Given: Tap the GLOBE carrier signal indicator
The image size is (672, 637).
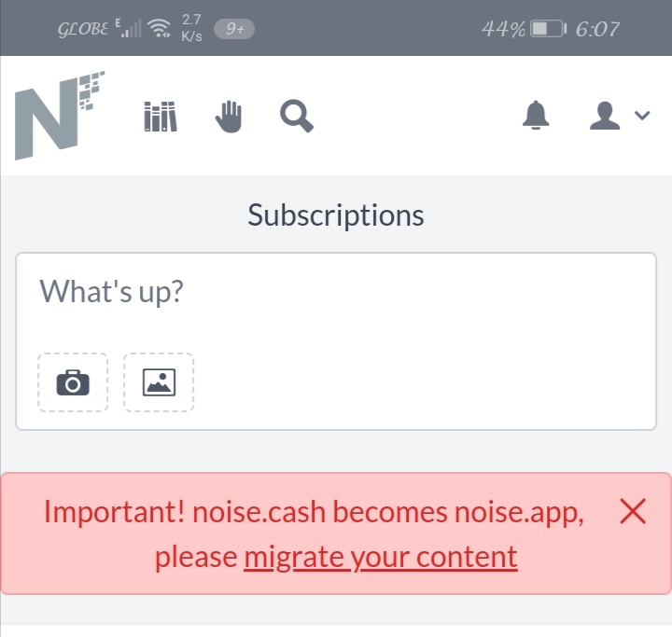Looking at the screenshot, I should pos(100,28).
